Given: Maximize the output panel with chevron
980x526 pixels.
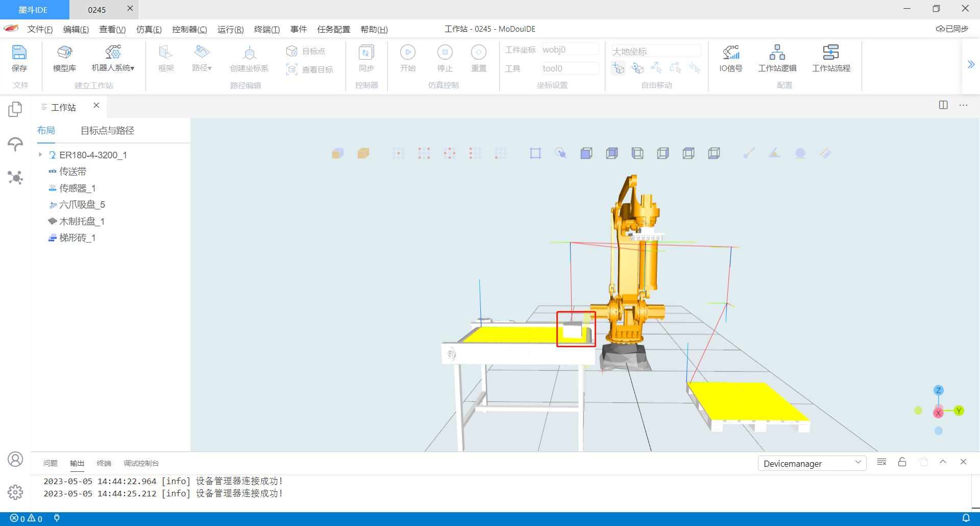Looking at the screenshot, I should [943, 462].
